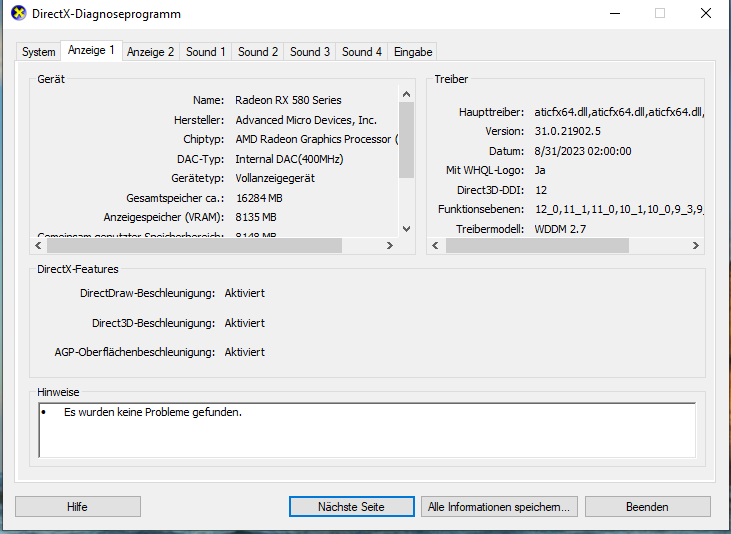The height and width of the screenshot is (534, 731).
Task: Click Gerät horizontal scrollbar thumb
Action: coord(194,245)
